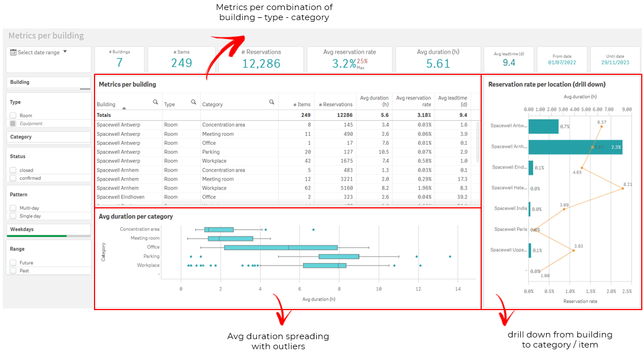Click the Avg leadtime cell value 39.2
Image resolution: width=644 pixels, height=352 pixels.
pyautogui.click(x=463, y=197)
